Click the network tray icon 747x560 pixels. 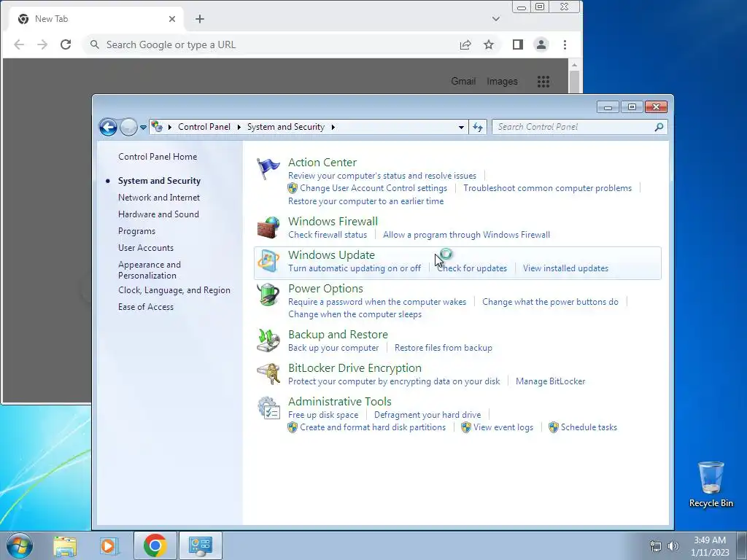(x=656, y=546)
